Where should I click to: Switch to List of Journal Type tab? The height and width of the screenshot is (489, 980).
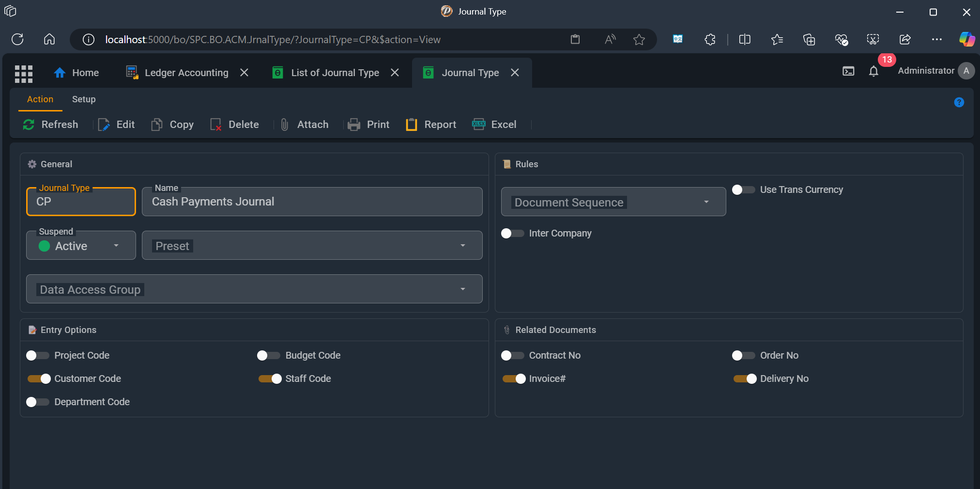[326, 73]
